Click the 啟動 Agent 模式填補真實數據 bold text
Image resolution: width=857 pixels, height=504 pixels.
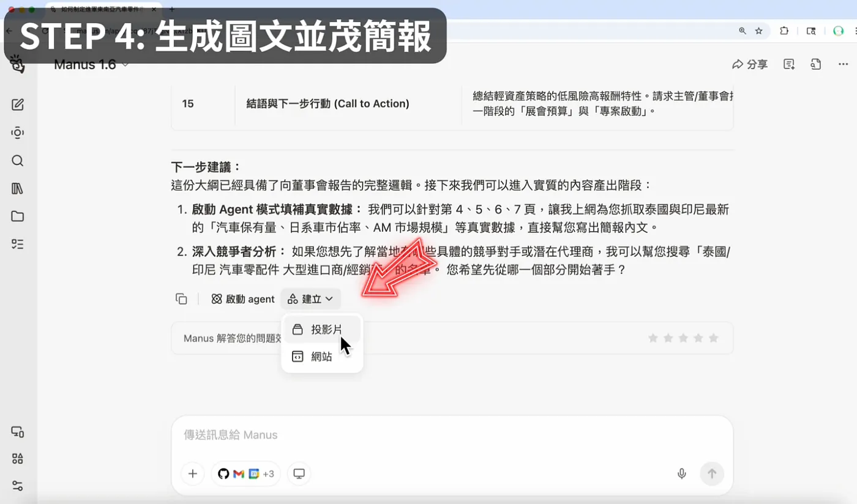tap(277, 210)
